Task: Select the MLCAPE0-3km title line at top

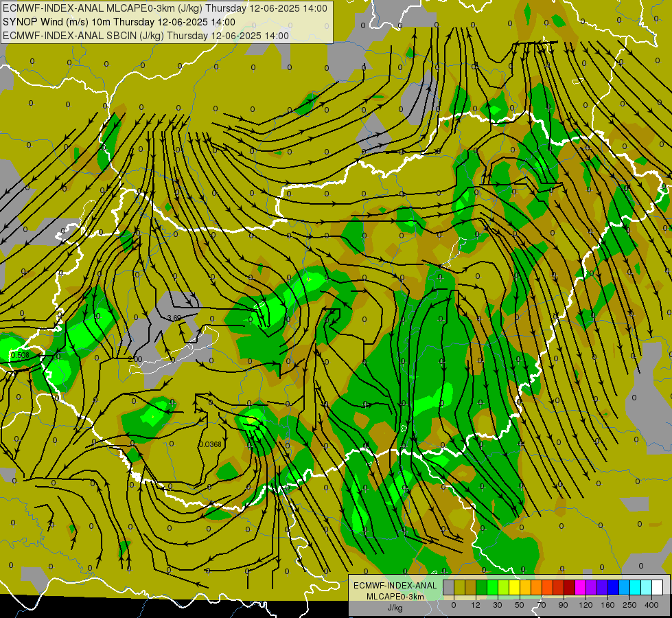Action: click(x=165, y=8)
